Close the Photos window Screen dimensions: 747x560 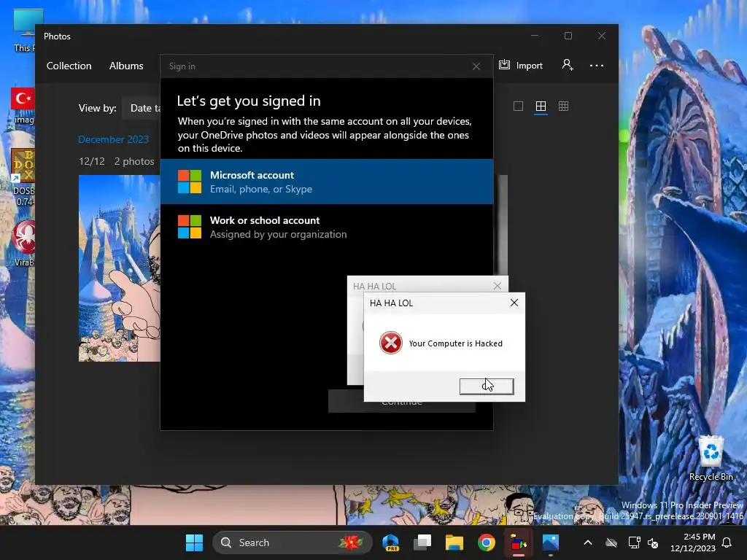click(602, 36)
